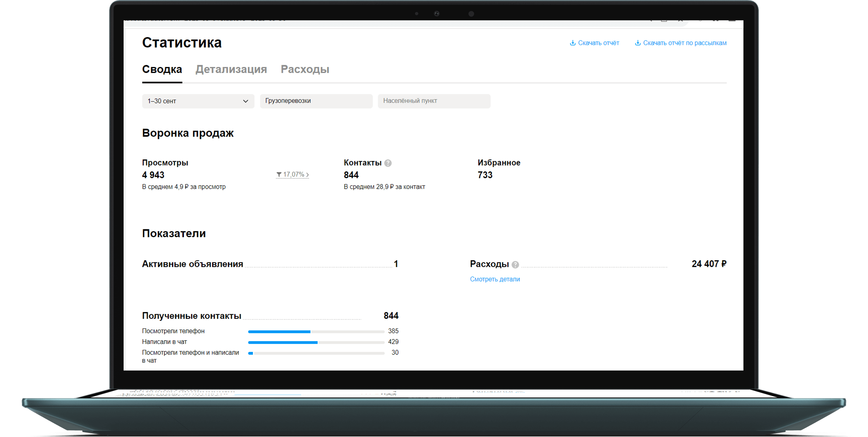Click the Скачать отчёт link text
This screenshot has width=868, height=437.
coord(598,43)
